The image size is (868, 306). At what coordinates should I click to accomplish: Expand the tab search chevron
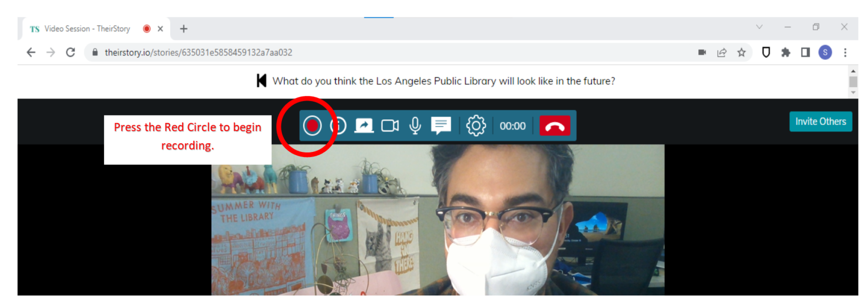click(759, 27)
